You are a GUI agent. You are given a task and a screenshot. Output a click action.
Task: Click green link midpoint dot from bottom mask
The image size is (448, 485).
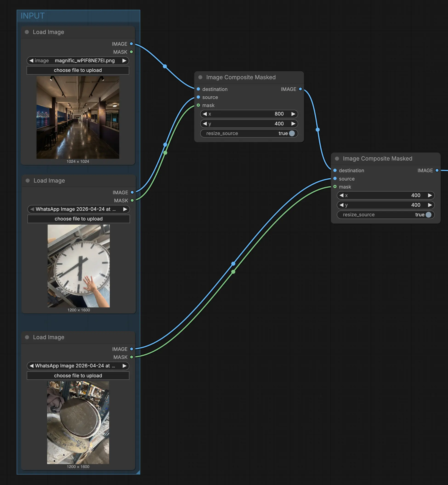[233, 272]
